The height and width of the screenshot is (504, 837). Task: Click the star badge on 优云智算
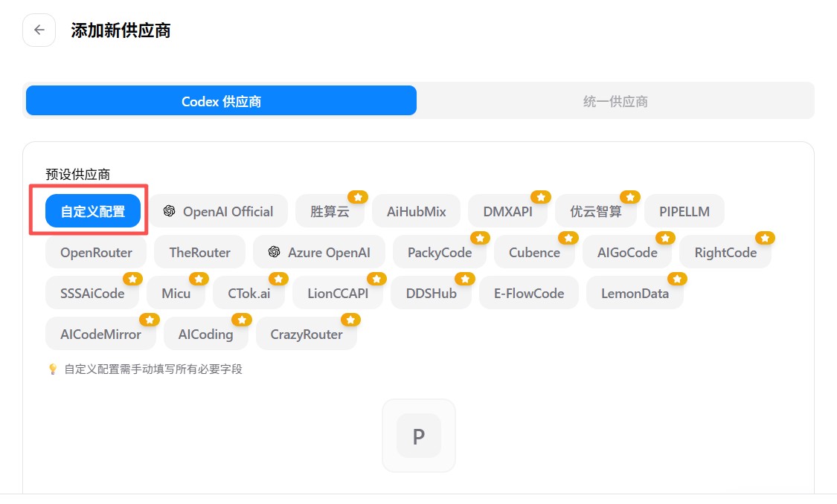coord(630,197)
